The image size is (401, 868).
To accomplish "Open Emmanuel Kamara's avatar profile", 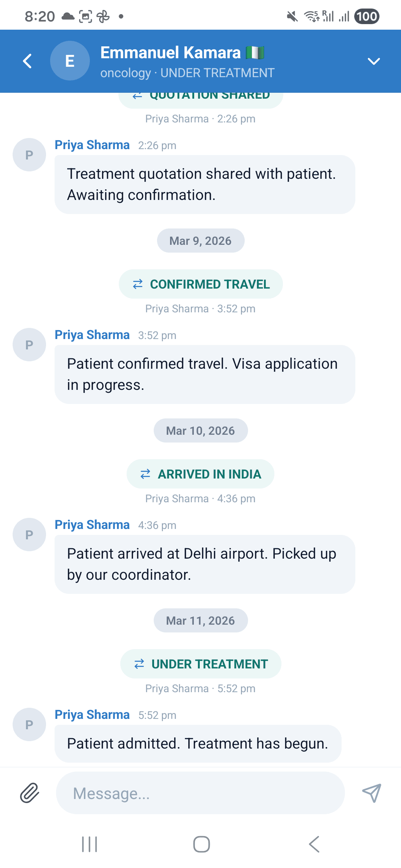I will point(70,61).
